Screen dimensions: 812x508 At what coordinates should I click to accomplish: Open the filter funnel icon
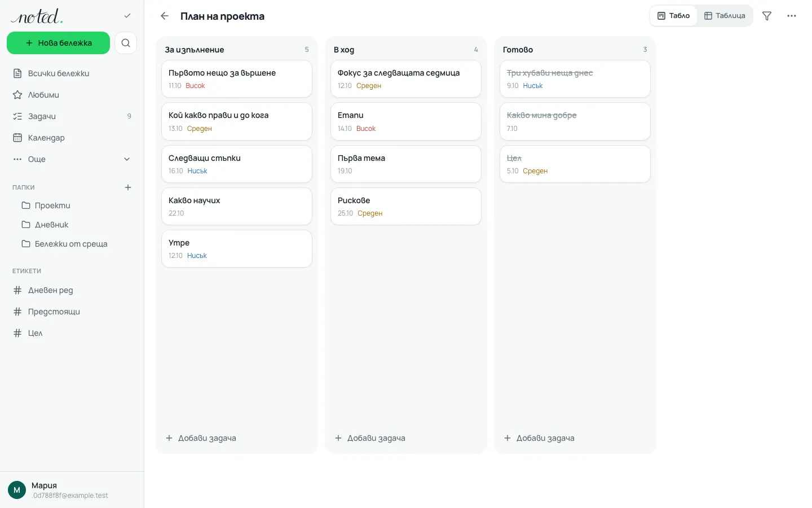(x=767, y=16)
